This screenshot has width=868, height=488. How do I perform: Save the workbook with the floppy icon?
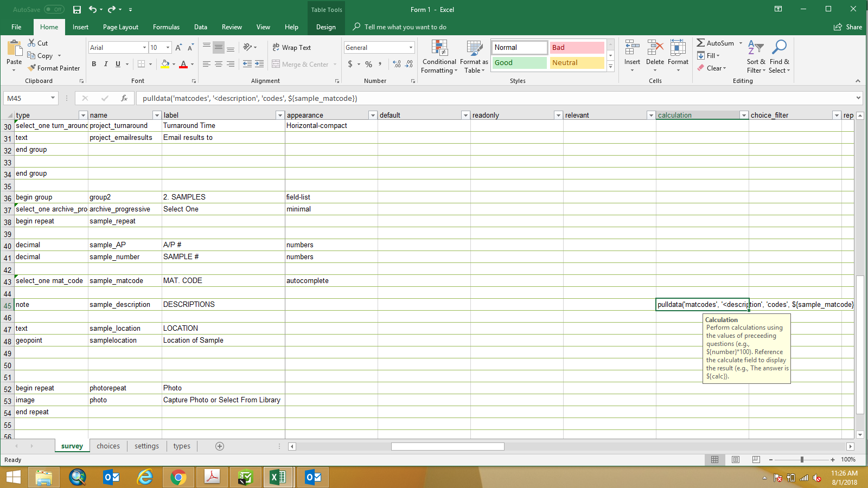pyautogui.click(x=77, y=10)
